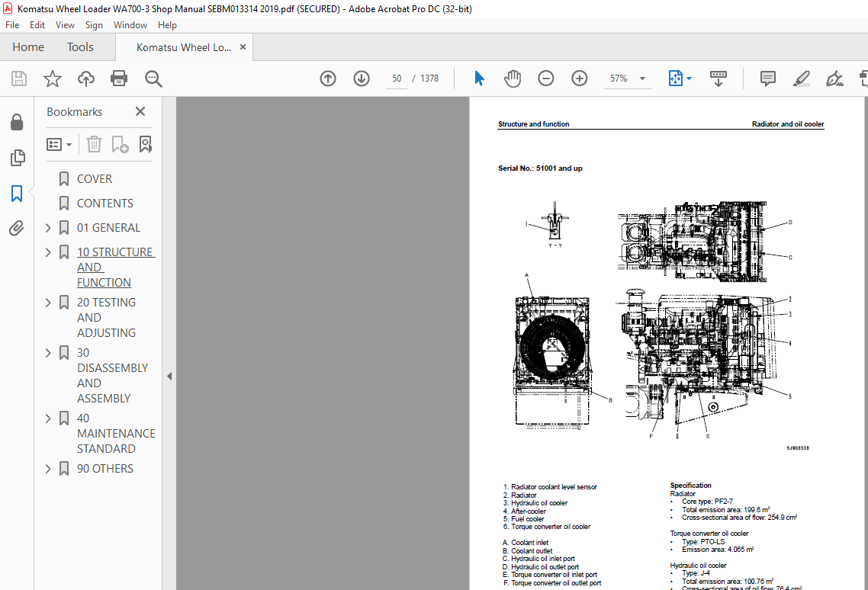Expand 10 STRUCTURE AND FUNCTION bookmark
This screenshot has width=868, height=590.
[x=48, y=252]
